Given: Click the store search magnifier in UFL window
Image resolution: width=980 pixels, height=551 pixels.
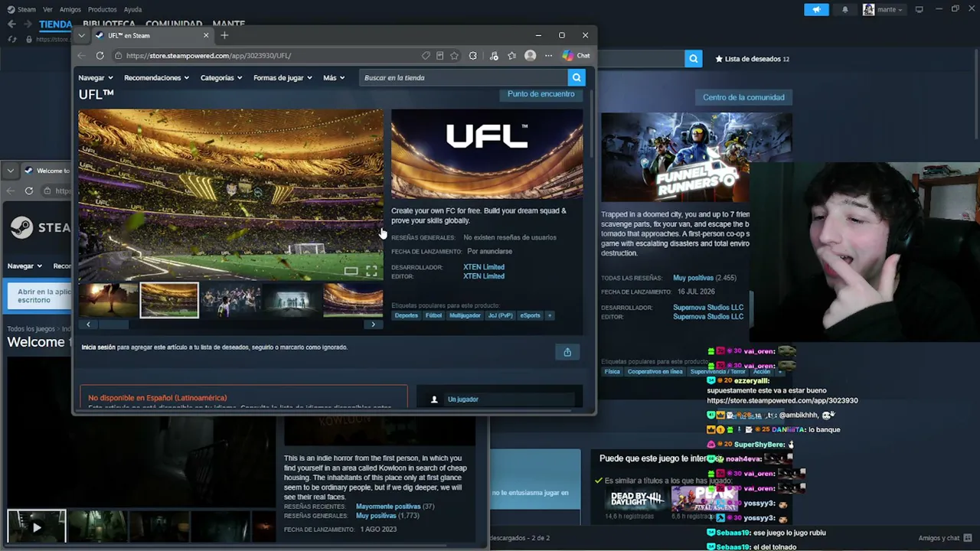Looking at the screenshot, I should 577,77.
